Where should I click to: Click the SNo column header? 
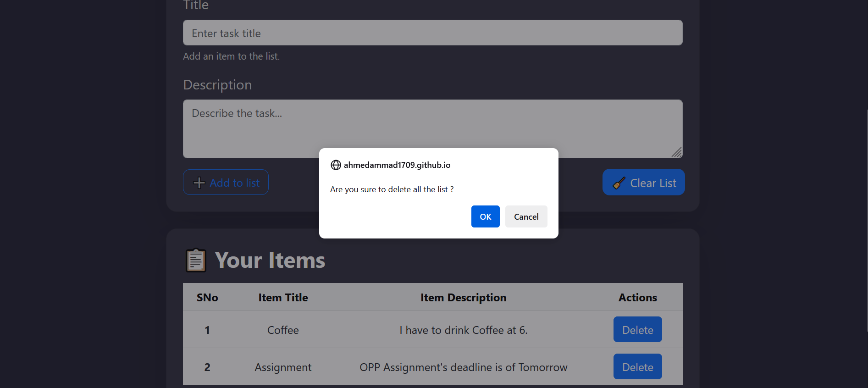coord(207,298)
